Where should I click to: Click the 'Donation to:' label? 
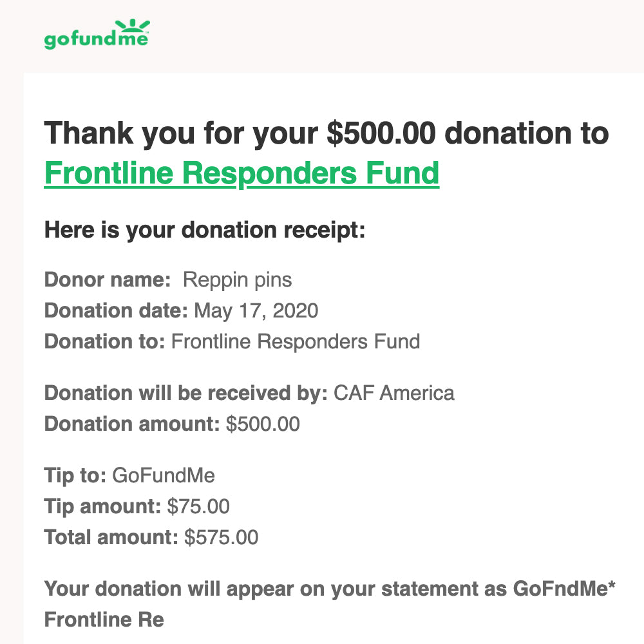click(x=104, y=341)
